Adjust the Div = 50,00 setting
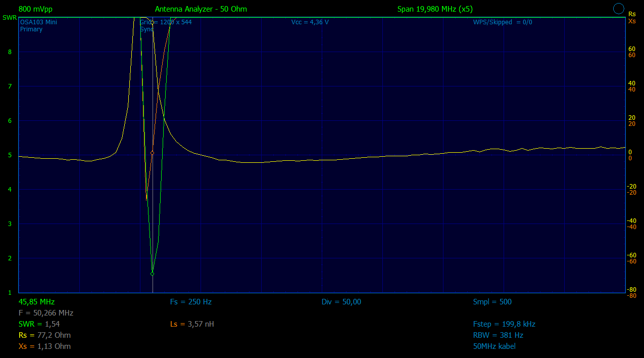This screenshot has height=358, width=644. click(341, 302)
